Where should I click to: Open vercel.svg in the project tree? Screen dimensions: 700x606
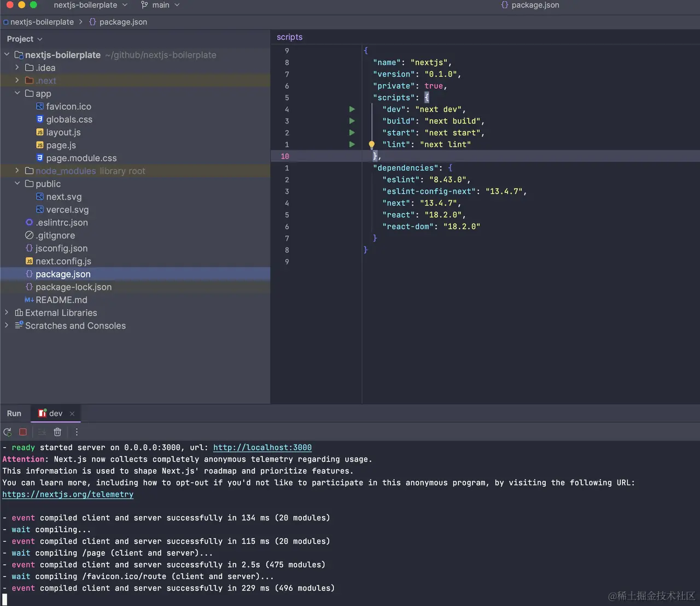tap(67, 209)
